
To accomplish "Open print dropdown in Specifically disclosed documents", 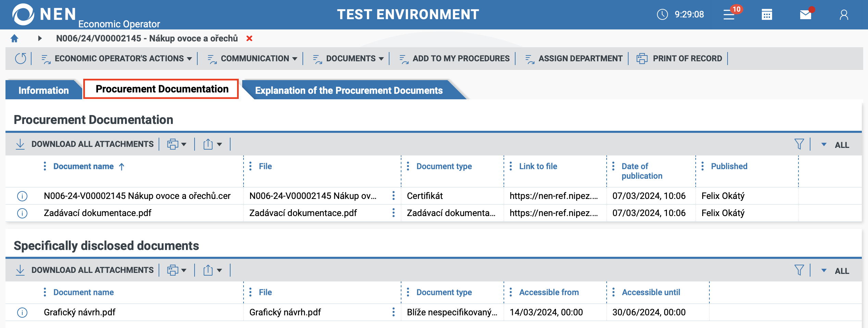I will 177,270.
